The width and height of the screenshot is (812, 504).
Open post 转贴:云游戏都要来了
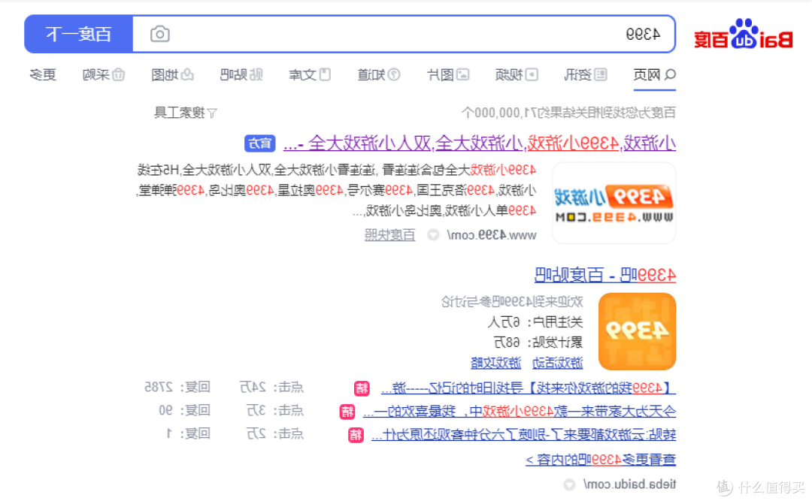tap(523, 435)
